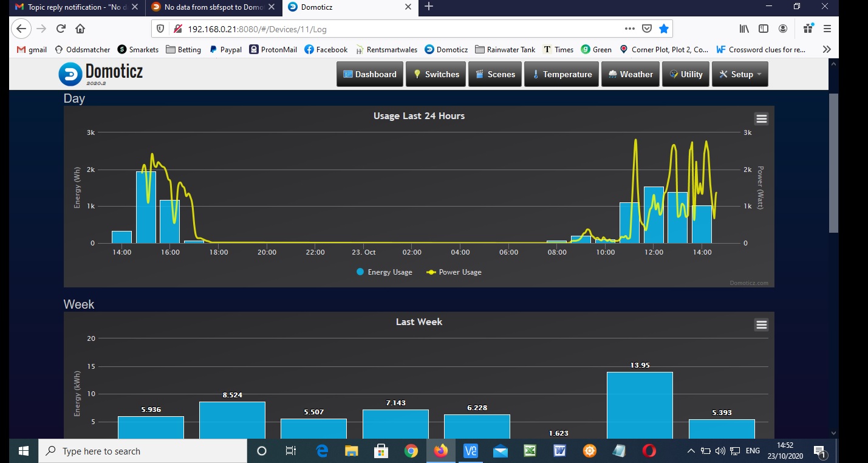Viewport: 868px width, 463px height.
Task: Open the Times bookmark
Action: pos(558,50)
